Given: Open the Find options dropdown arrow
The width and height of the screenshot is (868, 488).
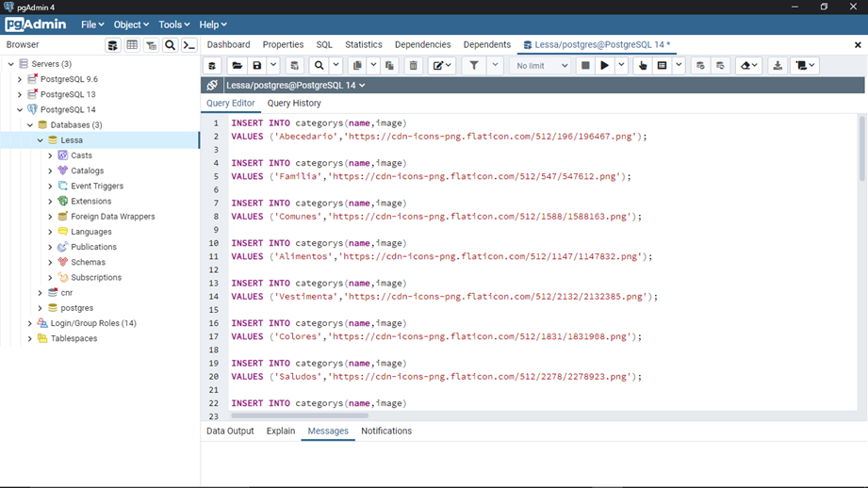Looking at the screenshot, I should click(x=336, y=66).
